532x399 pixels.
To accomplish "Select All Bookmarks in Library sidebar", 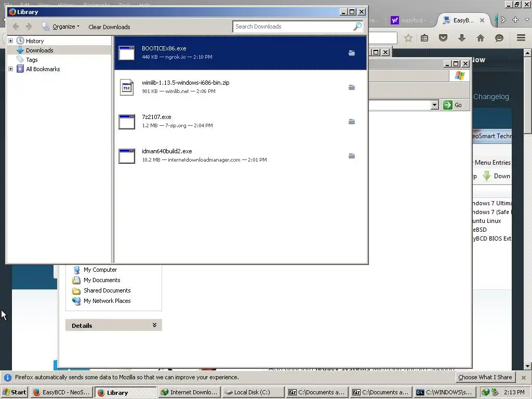I will click(43, 69).
